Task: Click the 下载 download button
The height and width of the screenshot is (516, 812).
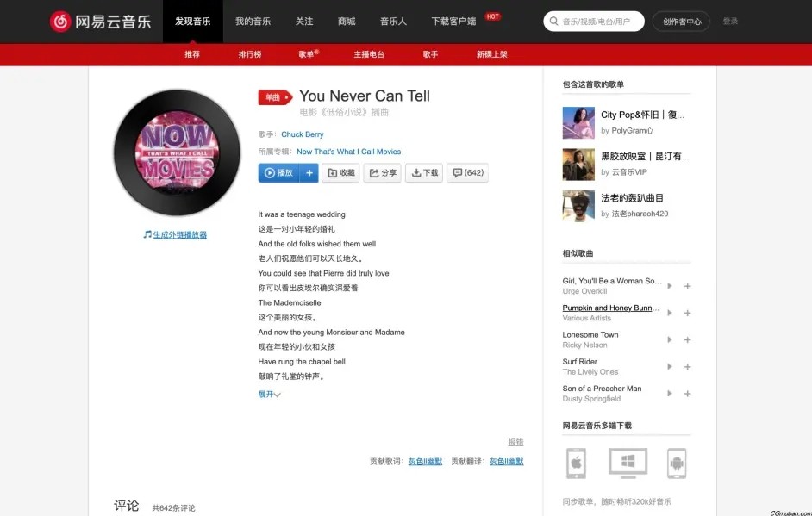Action: pyautogui.click(x=424, y=173)
